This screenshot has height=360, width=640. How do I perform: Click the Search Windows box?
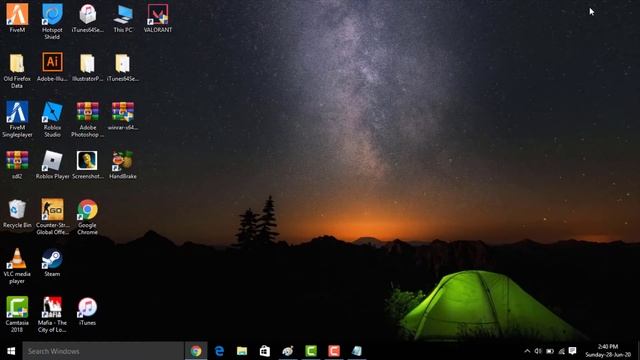click(x=103, y=351)
